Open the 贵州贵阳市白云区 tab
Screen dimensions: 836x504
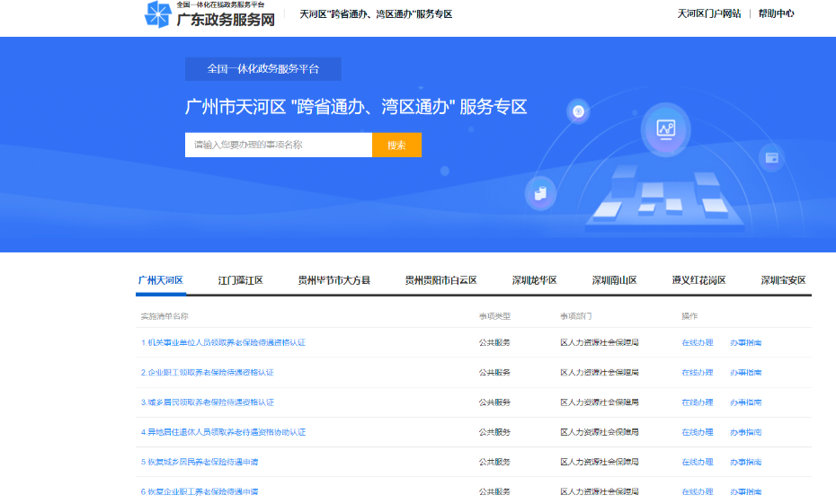440,280
